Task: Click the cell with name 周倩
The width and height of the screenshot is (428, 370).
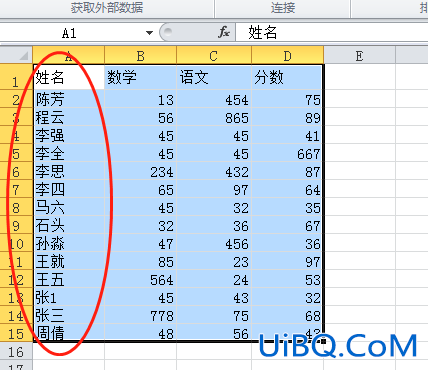Action: click(x=69, y=332)
